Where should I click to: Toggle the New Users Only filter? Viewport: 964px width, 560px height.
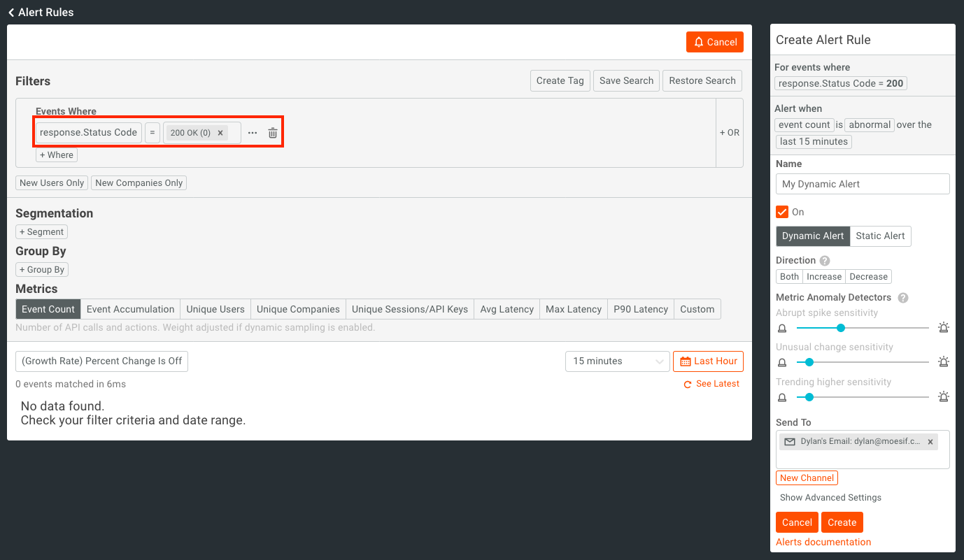(51, 182)
